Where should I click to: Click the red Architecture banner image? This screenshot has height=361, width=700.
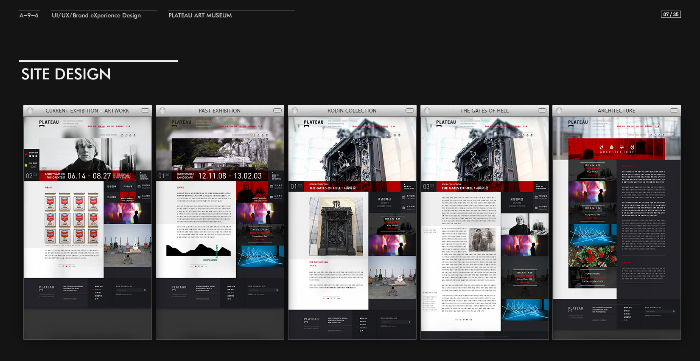click(x=617, y=149)
